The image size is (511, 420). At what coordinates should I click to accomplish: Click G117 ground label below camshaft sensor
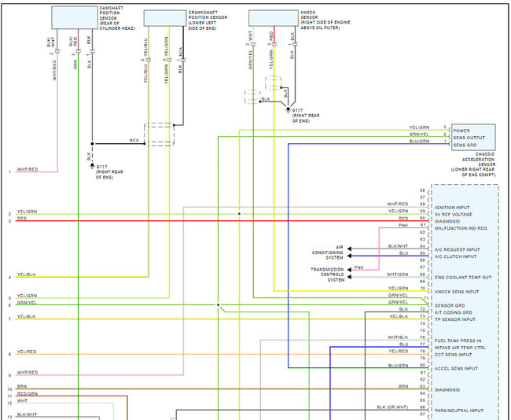(109, 171)
